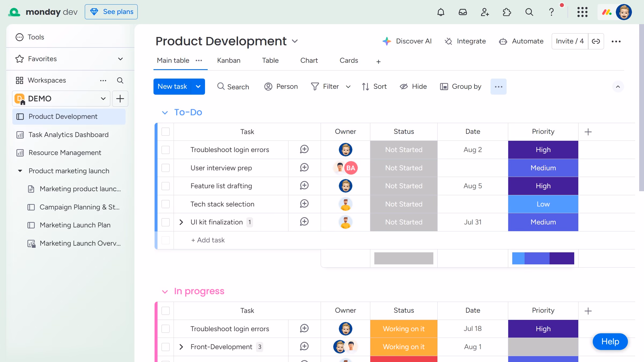Click the search magnifier in top bar

point(529,12)
